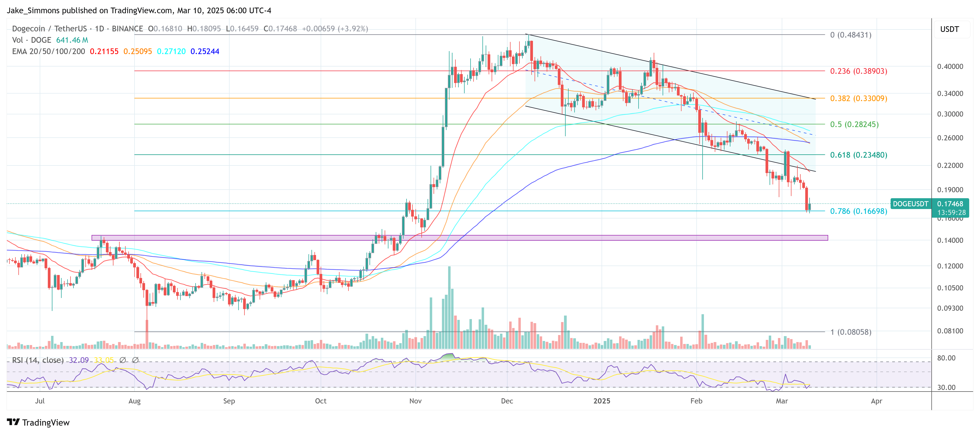
Task: Click the Jake_Simmons published header text
Action: (139, 11)
